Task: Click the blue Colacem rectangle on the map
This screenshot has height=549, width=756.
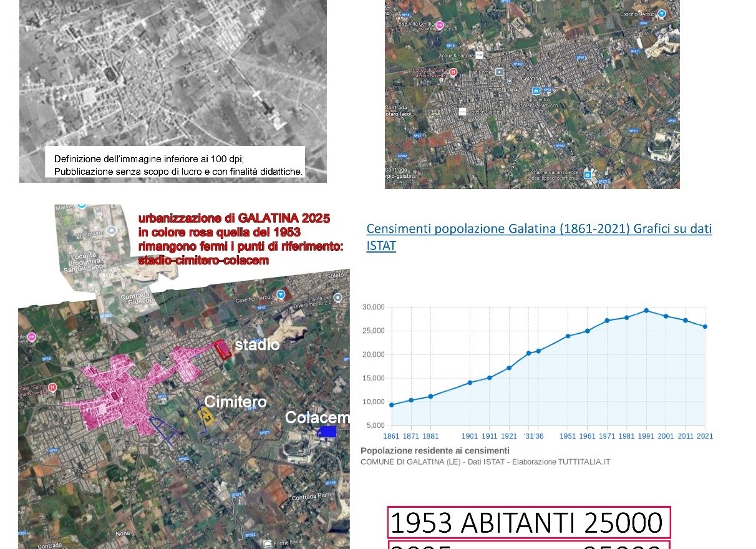Action: pos(327,431)
